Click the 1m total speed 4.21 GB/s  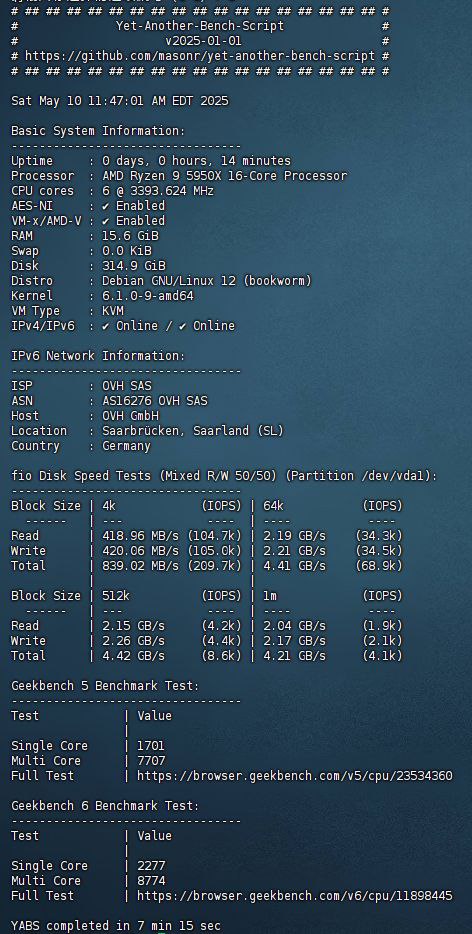click(x=294, y=655)
